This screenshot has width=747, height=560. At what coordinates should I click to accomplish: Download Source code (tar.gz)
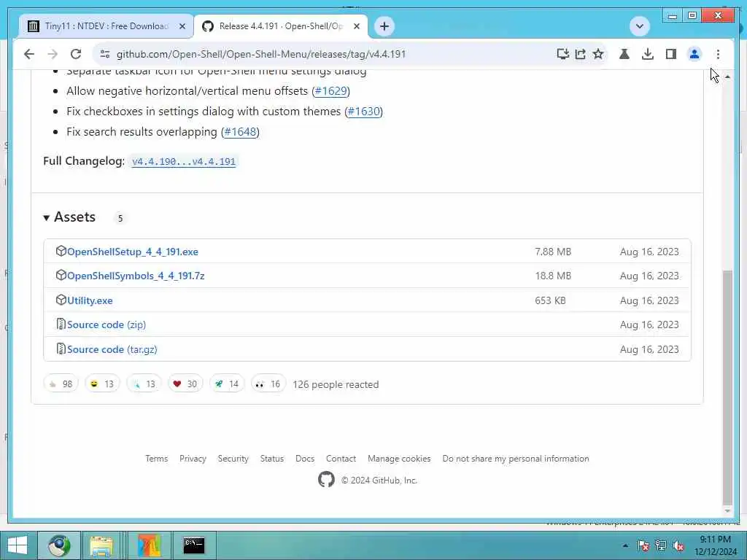coord(112,349)
